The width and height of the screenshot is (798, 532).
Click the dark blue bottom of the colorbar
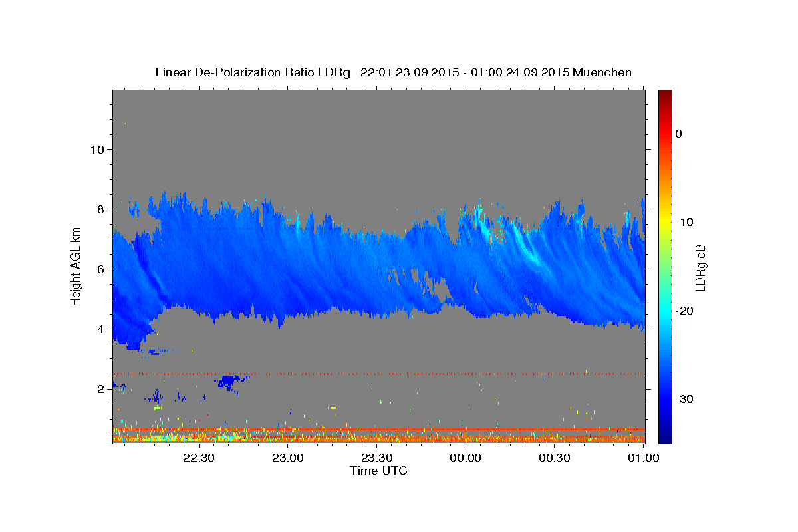[664, 436]
